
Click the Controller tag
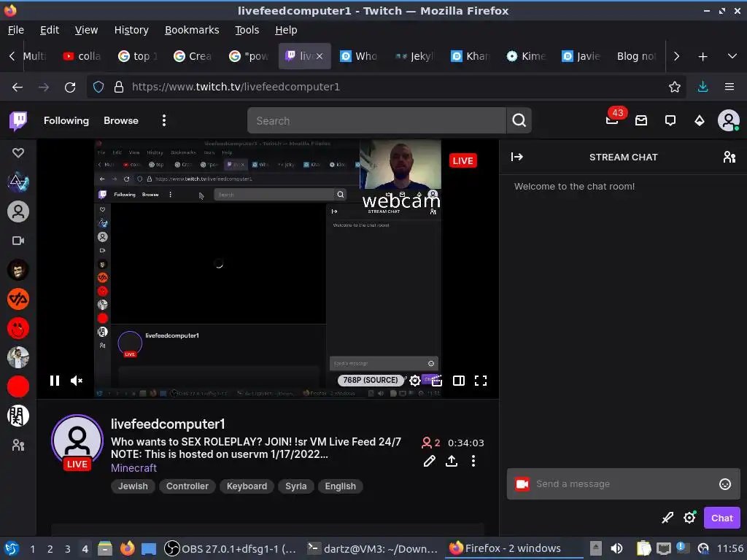click(187, 486)
